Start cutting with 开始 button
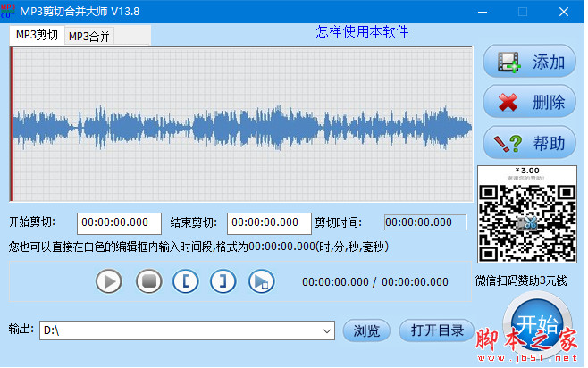Viewport: 588px width, 368px height. 537,325
